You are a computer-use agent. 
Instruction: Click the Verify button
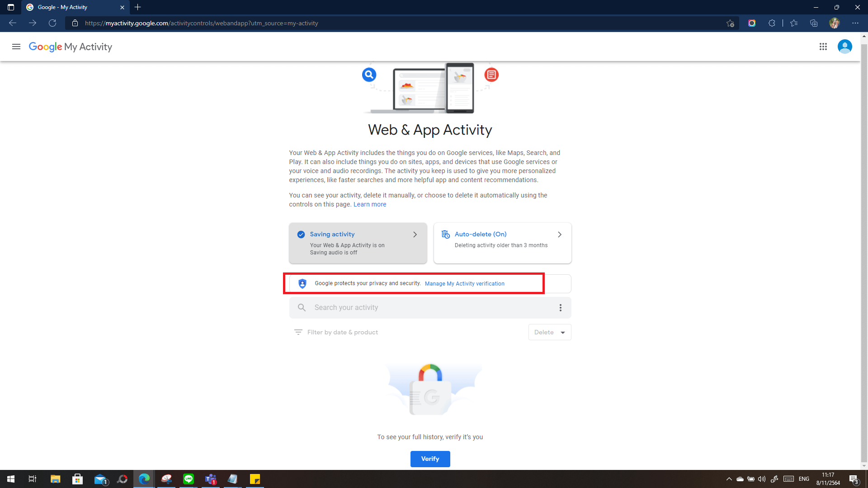point(430,459)
